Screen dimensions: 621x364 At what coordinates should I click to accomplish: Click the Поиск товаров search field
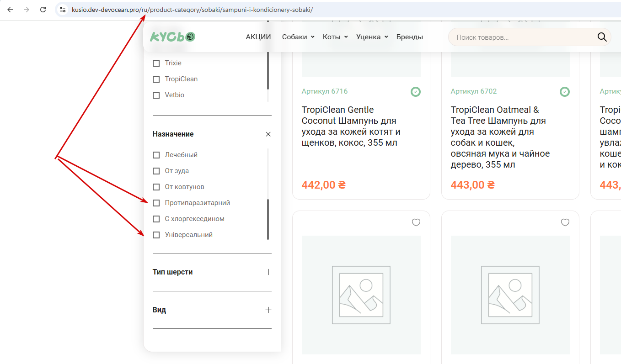521,37
